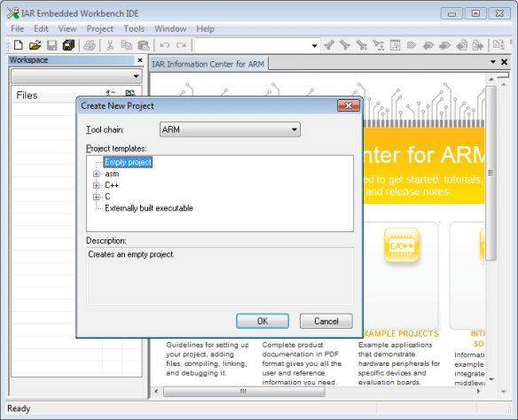The image size is (518, 420).
Task: Close the Workspace panel
Action: [140, 60]
